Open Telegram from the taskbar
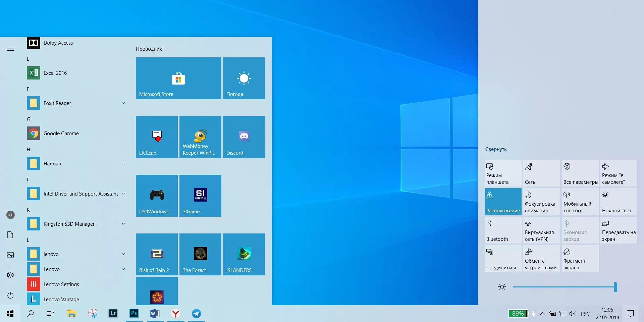The image size is (644, 322). (x=197, y=313)
